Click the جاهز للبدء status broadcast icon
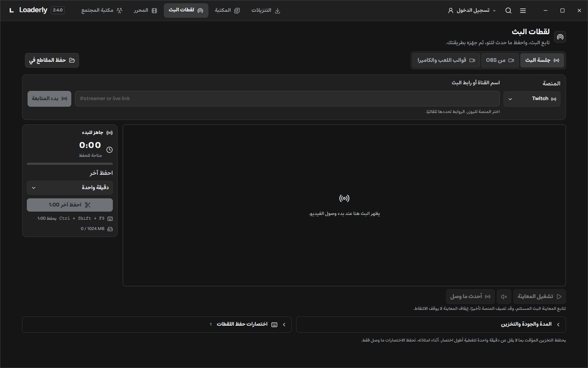The image size is (588, 368). 110,132
